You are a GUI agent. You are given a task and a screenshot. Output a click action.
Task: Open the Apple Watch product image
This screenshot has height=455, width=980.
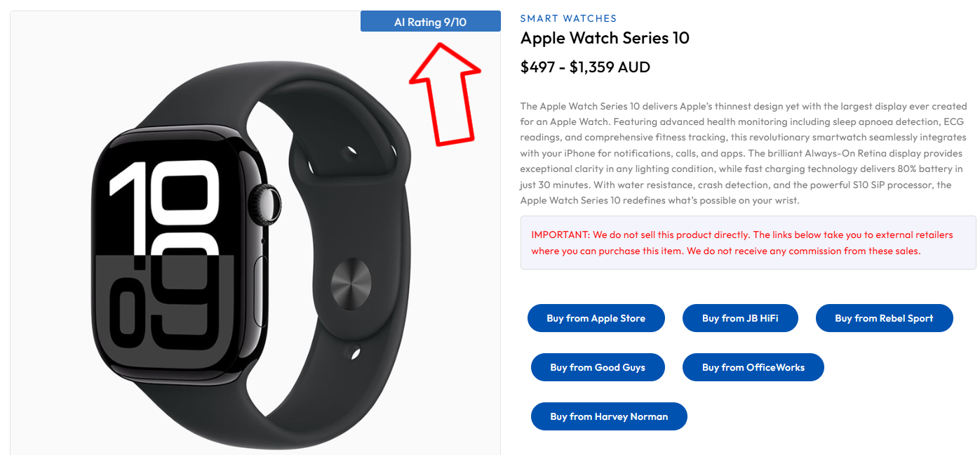[255, 233]
